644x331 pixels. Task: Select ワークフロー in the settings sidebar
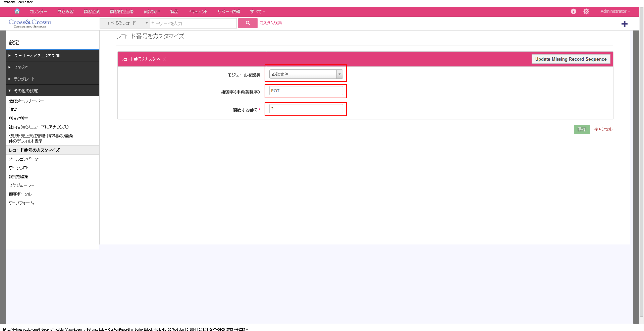pos(19,168)
